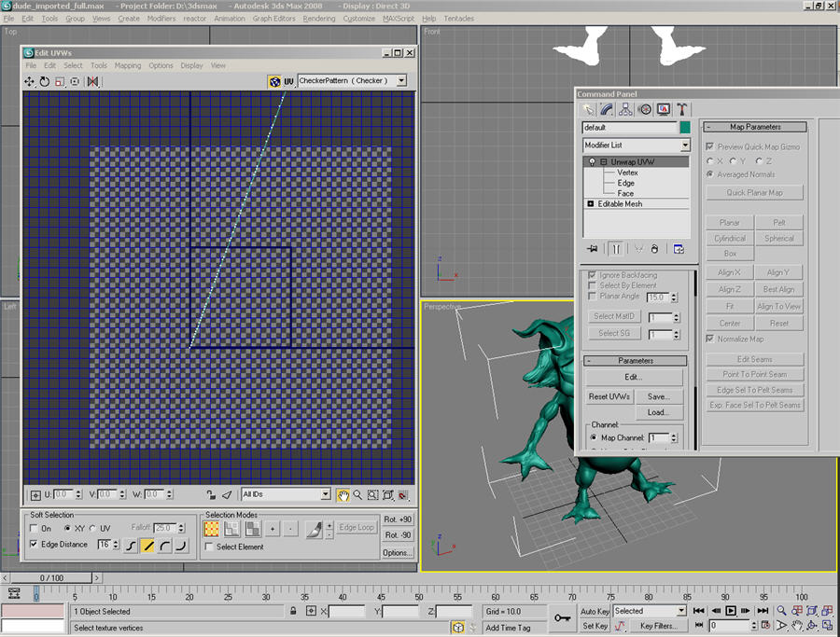Screen dimensions: 840x637
Task: Open the Graph Editors menu
Action: tap(273, 19)
